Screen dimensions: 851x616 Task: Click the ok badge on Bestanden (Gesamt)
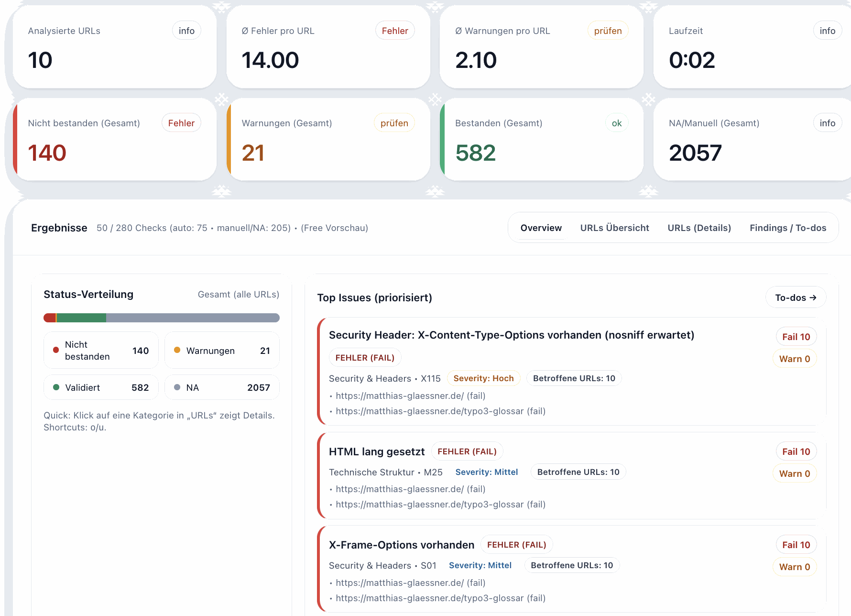pos(616,122)
